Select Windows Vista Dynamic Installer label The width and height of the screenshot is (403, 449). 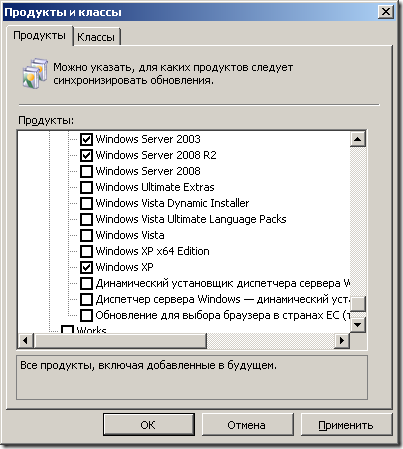click(x=172, y=203)
